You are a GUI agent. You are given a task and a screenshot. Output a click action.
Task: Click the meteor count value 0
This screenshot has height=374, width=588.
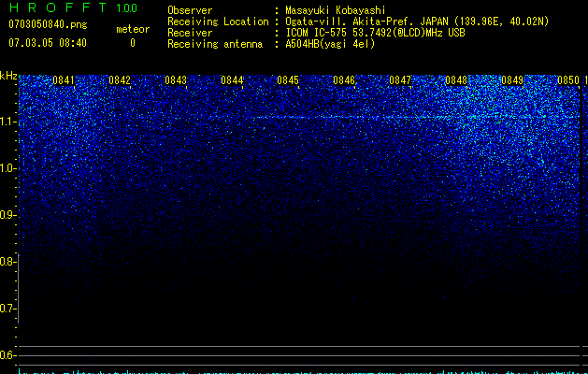pos(133,44)
